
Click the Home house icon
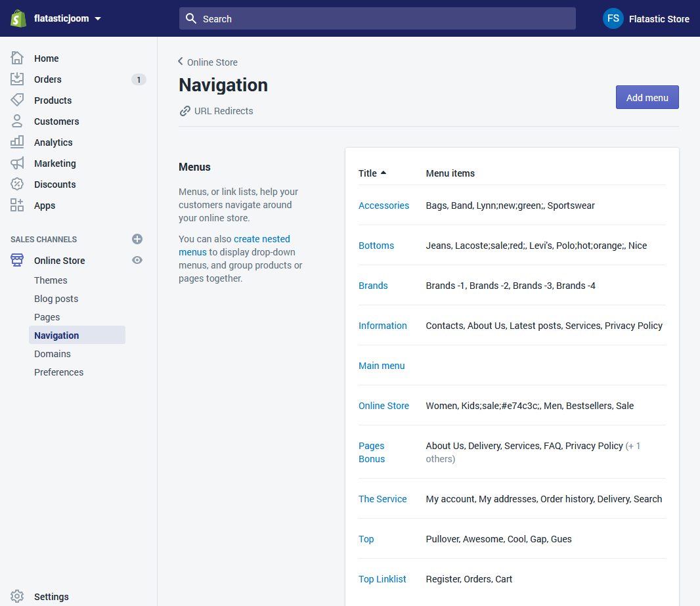tap(17, 58)
